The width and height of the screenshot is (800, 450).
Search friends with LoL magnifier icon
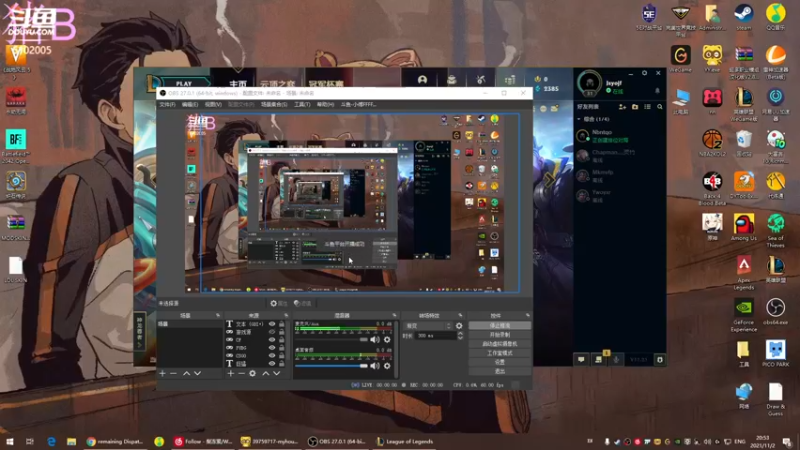[660, 107]
